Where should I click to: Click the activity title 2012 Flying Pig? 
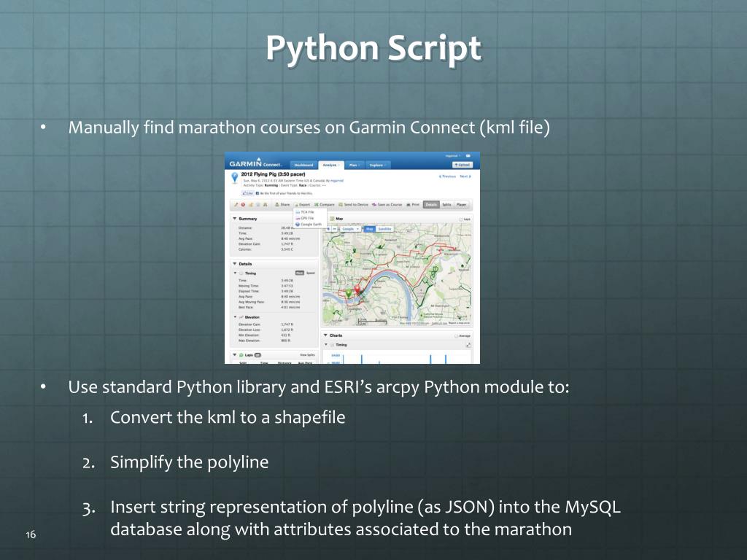tap(273, 174)
